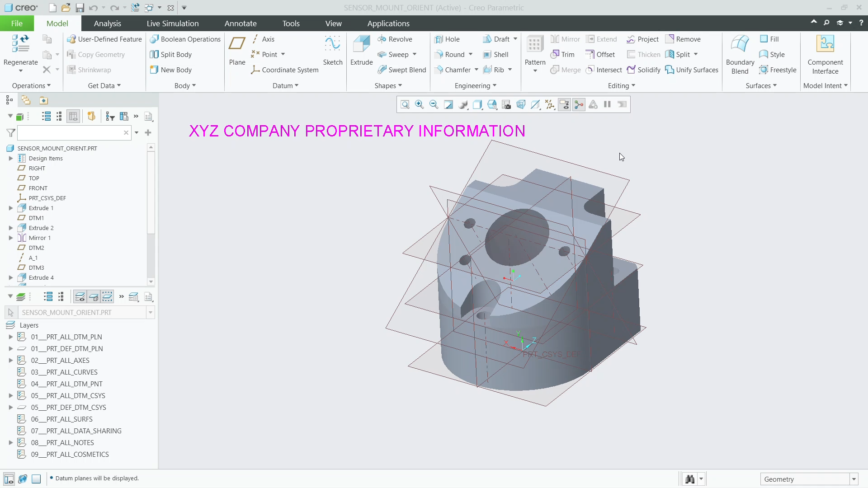Open the Pattern dropdown arrow
The width and height of the screenshot is (868, 488).
(x=535, y=70)
